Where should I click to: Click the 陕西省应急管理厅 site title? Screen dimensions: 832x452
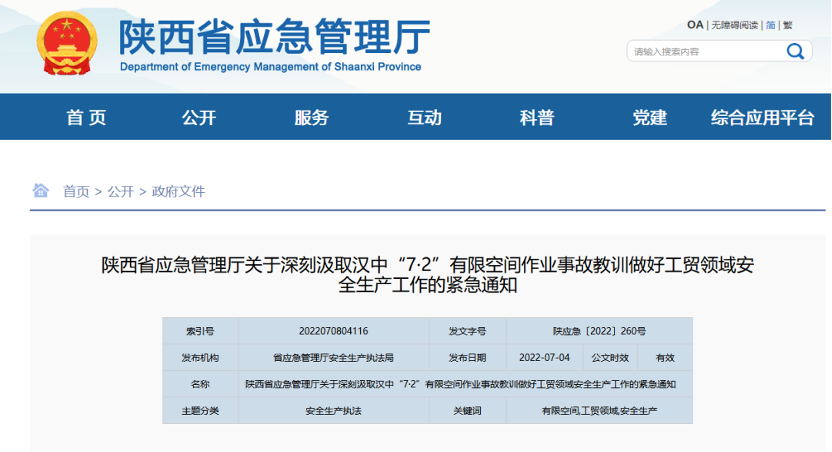pos(274,38)
